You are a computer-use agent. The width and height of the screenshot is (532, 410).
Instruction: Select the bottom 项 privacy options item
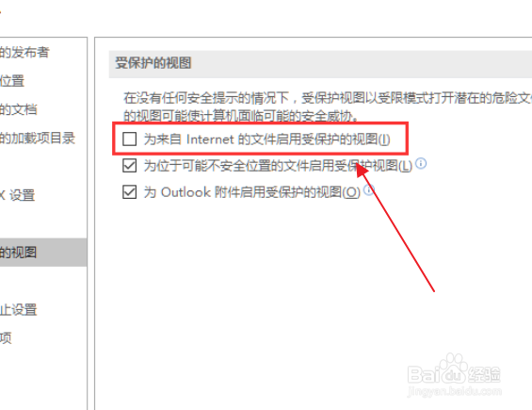(x=6, y=338)
